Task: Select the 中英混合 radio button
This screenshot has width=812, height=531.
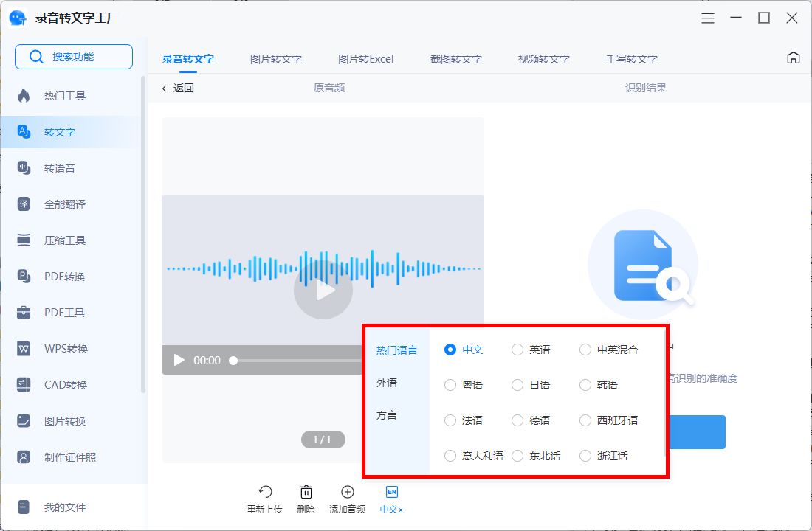Action: coord(585,350)
